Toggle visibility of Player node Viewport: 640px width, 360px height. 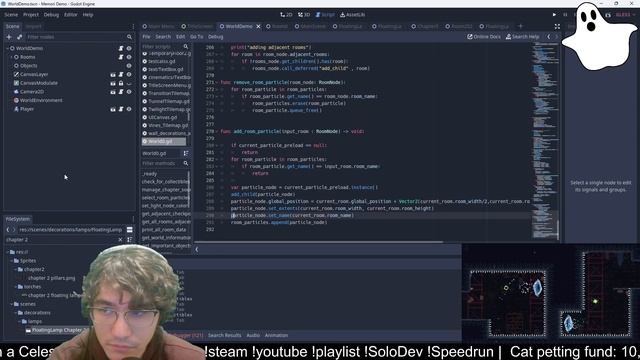tap(129, 109)
